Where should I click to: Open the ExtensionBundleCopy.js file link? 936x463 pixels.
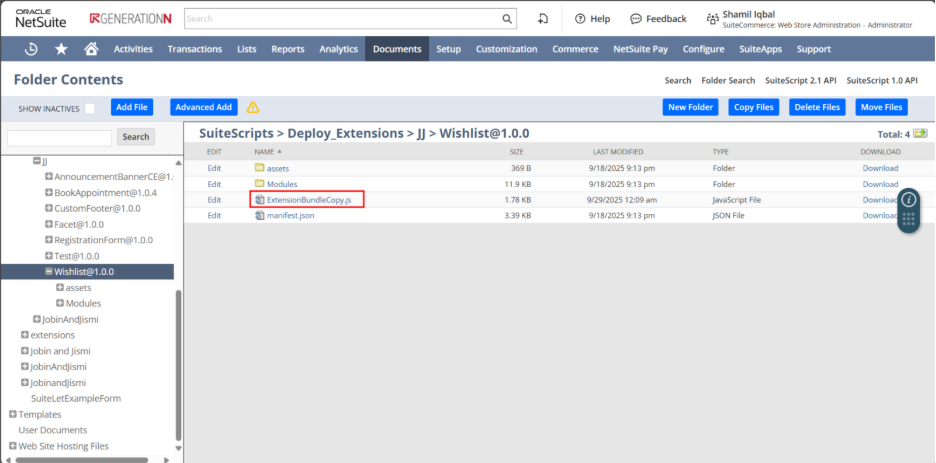[309, 200]
